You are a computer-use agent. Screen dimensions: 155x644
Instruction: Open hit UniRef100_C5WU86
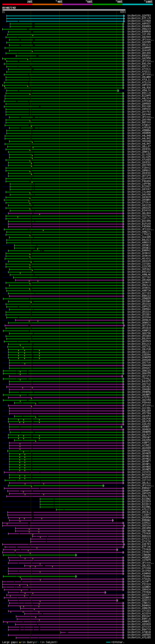(x=139, y=555)
